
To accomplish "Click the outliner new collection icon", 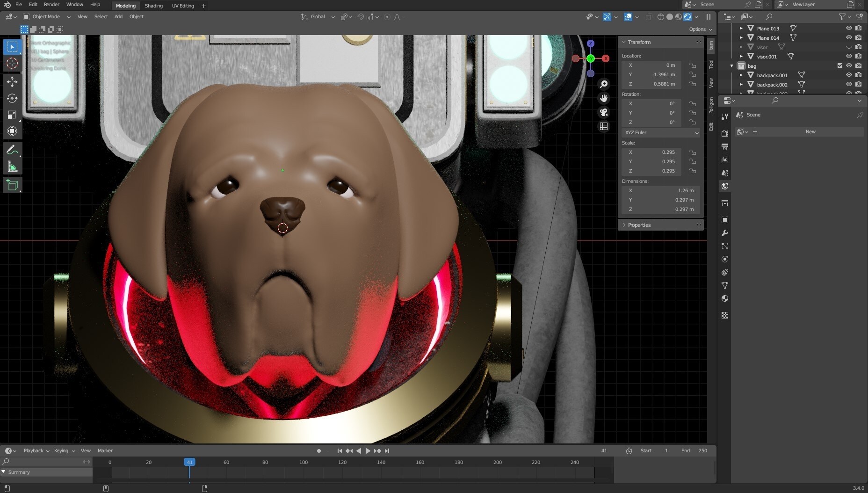I will (x=859, y=17).
